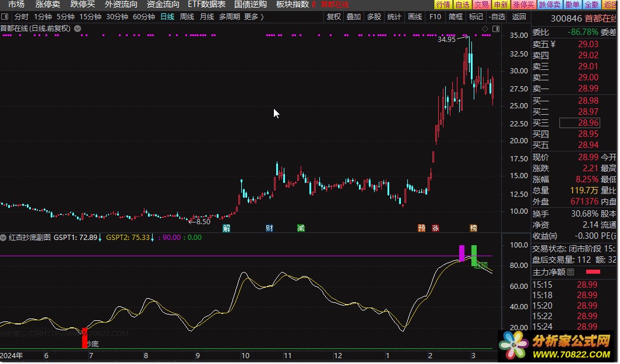
Task: Click the 标记 toolbar button
Action: pos(475,17)
